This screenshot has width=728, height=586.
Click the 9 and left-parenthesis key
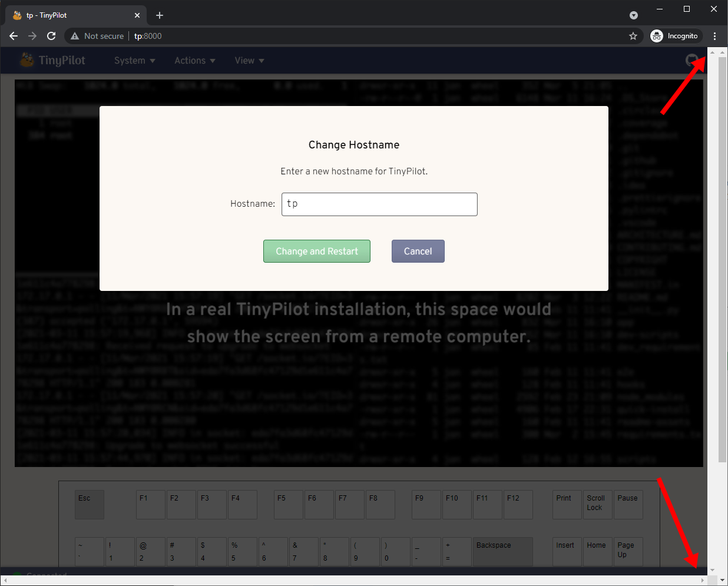tap(365, 552)
